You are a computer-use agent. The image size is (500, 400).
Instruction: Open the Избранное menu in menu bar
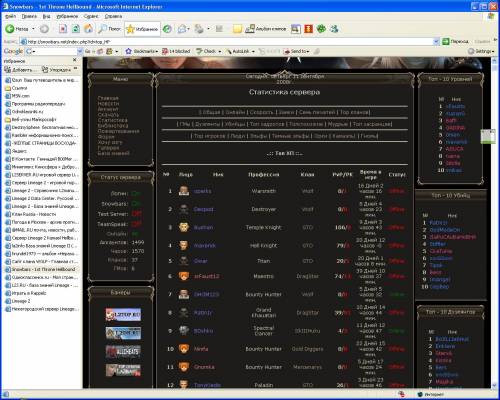pyautogui.click(x=67, y=16)
